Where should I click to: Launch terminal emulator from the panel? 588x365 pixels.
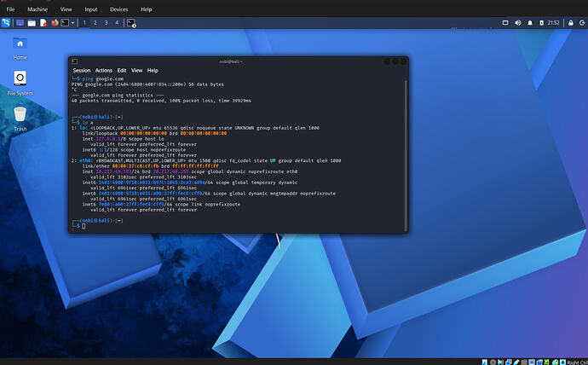coord(66,23)
